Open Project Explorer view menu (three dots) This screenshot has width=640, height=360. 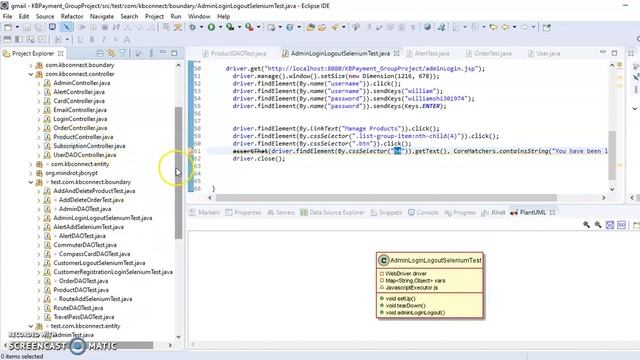click(151, 53)
